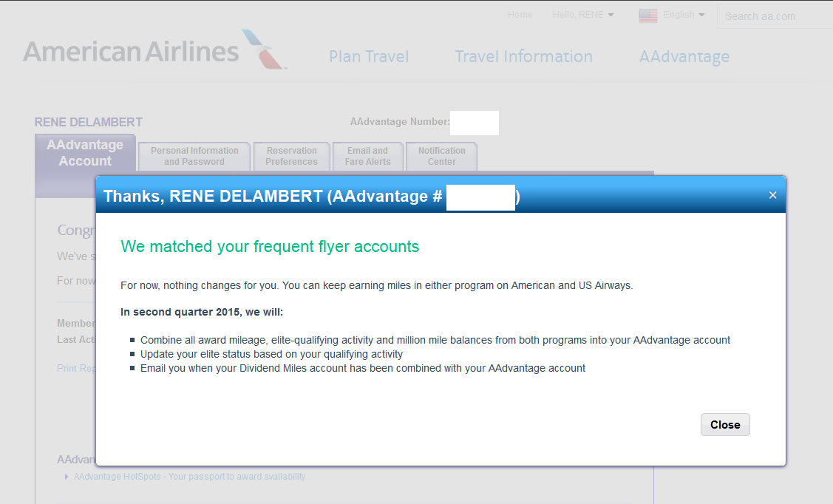Click the US flag icon
The image size is (833, 504).
[647, 16]
